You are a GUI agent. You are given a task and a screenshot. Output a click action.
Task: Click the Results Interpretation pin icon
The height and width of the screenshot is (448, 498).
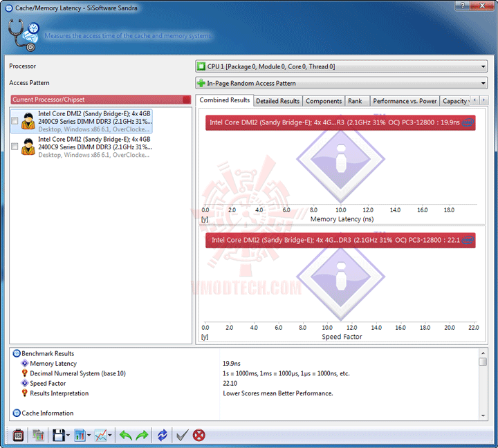click(24, 393)
